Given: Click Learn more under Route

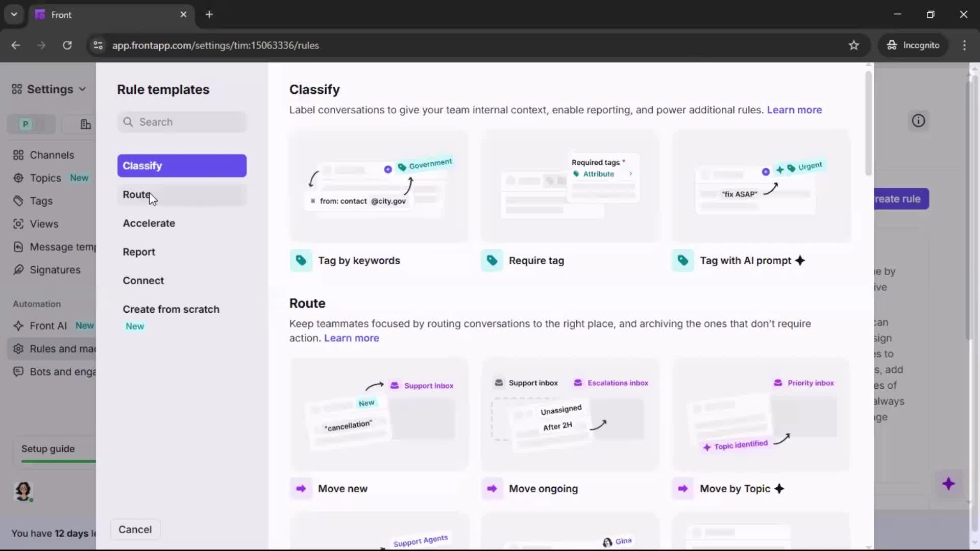Looking at the screenshot, I should point(351,338).
